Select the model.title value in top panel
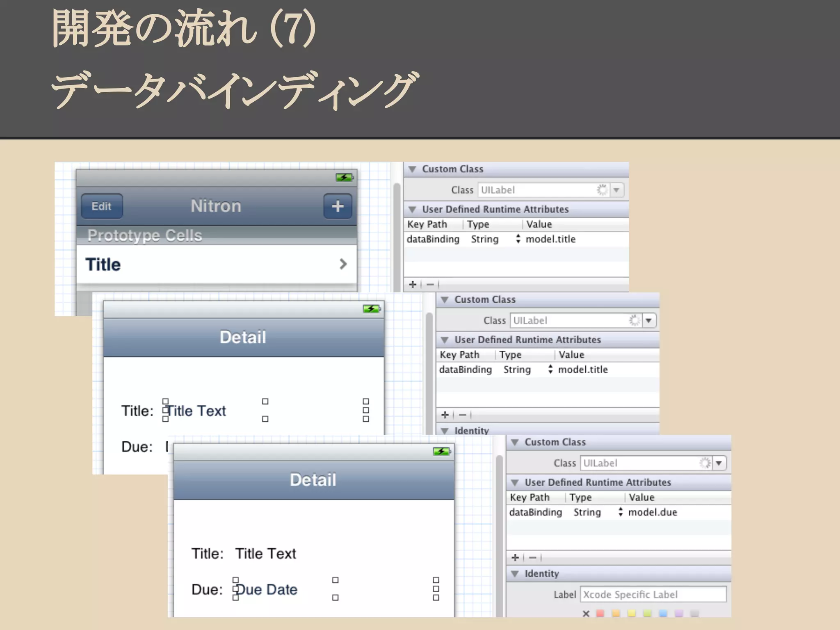The height and width of the screenshot is (630, 840). 550,239
